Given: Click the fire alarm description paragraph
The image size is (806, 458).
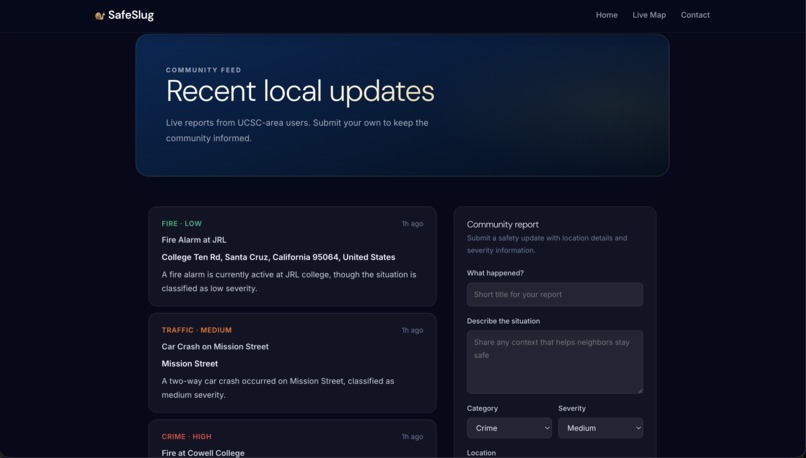Looking at the screenshot, I should pos(289,281).
